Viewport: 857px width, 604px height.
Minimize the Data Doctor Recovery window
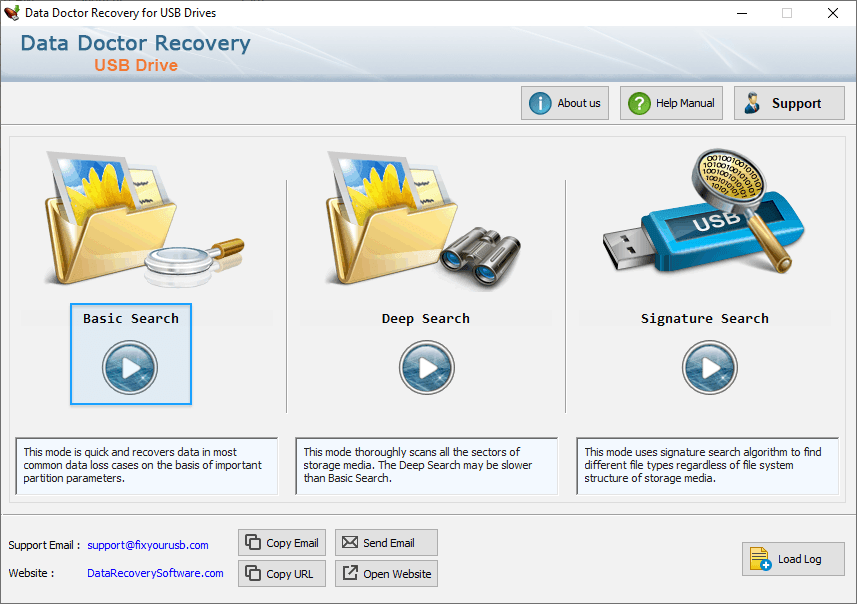click(742, 13)
